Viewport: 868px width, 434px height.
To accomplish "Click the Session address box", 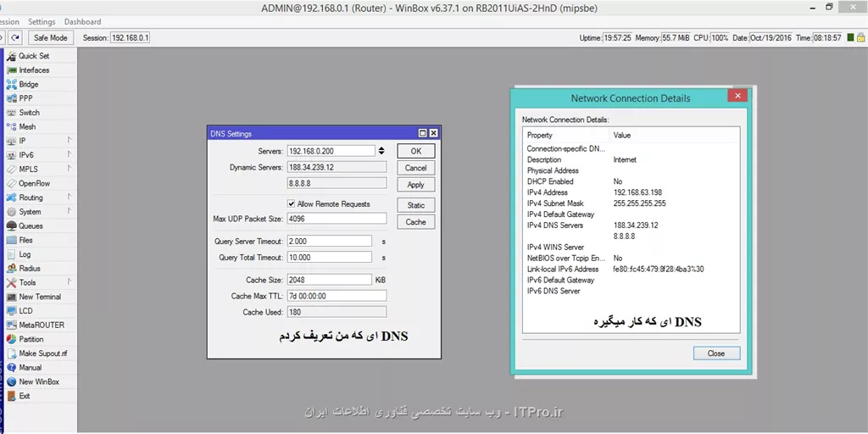I will tap(130, 37).
